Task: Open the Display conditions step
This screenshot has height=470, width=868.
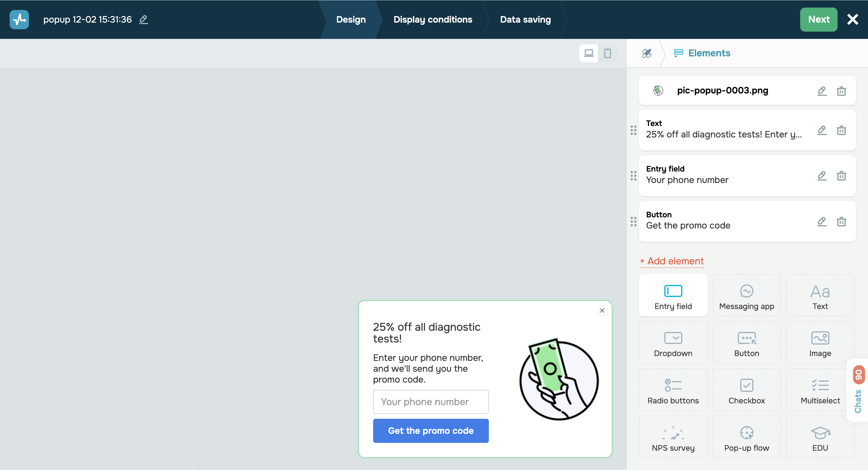Action: click(x=433, y=20)
